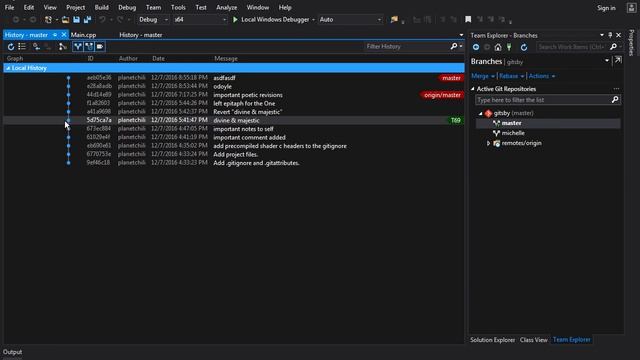Open the Team menu
Image resolution: width=640 pixels, height=360 pixels.
click(x=153, y=7)
